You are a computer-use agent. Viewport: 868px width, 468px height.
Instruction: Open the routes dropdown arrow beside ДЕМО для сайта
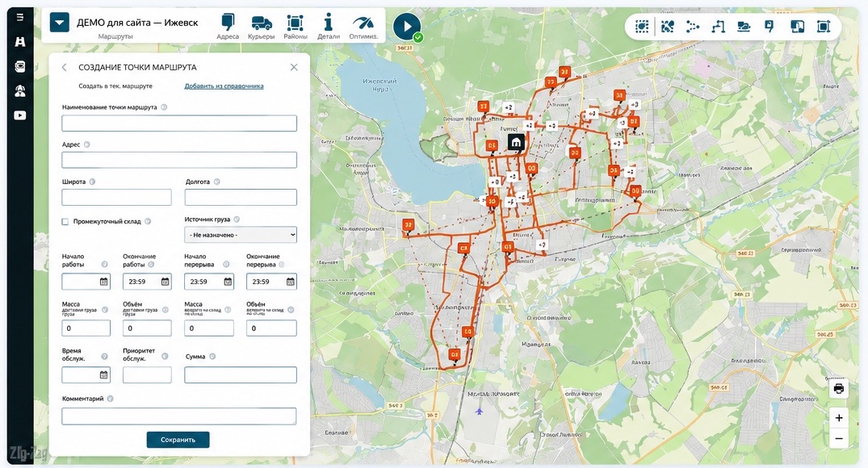[59, 23]
